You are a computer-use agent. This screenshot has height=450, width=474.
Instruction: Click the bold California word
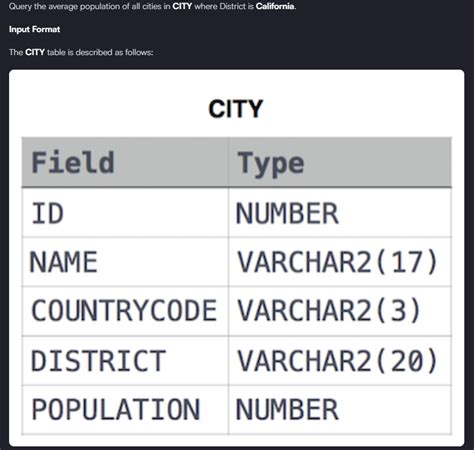(x=275, y=6)
